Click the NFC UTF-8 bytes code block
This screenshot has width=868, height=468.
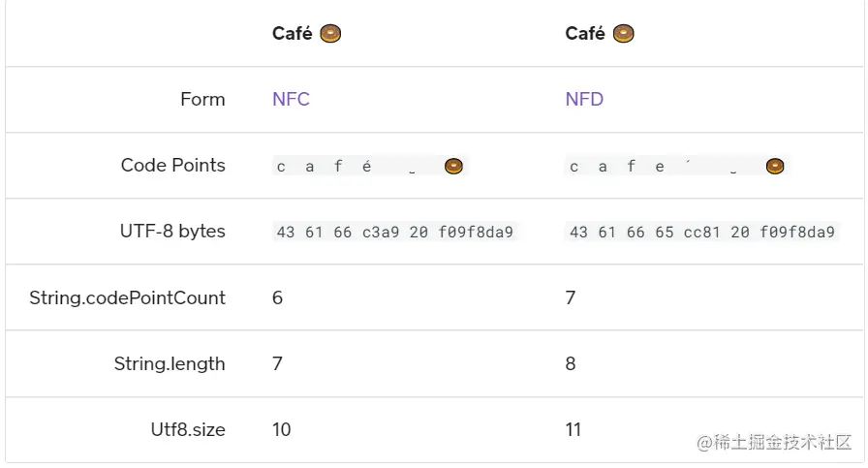click(x=395, y=232)
